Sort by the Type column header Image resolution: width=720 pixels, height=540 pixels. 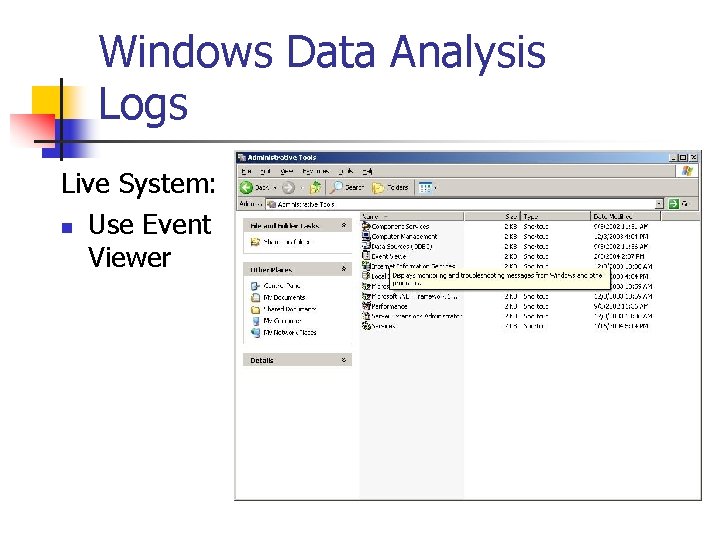(x=555, y=216)
